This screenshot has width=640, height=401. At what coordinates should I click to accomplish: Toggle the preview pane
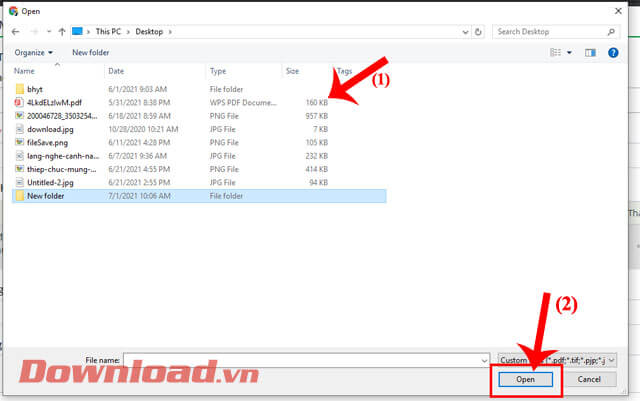pyautogui.click(x=590, y=53)
